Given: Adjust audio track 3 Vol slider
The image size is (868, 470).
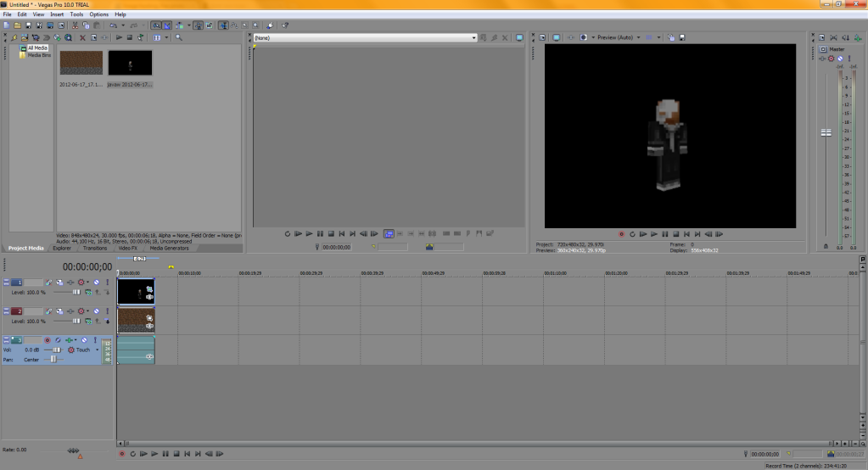Looking at the screenshot, I should click(x=56, y=350).
